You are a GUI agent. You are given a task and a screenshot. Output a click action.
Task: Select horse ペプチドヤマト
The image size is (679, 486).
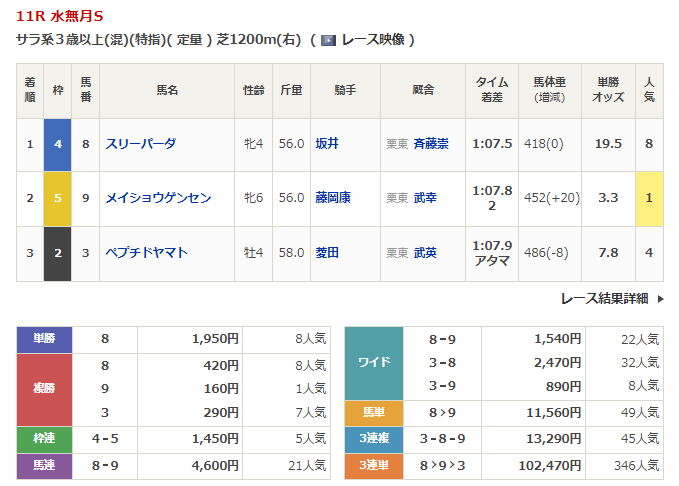pos(146,252)
